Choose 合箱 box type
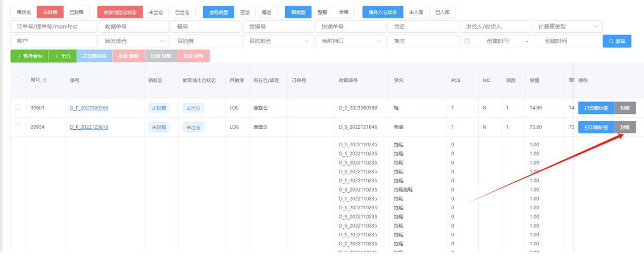644x265 pixels. click(x=344, y=12)
